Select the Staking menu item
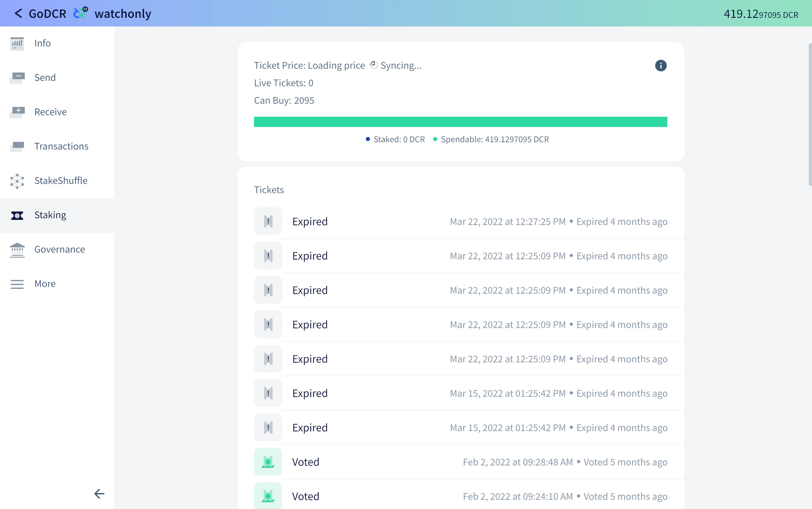 (50, 215)
